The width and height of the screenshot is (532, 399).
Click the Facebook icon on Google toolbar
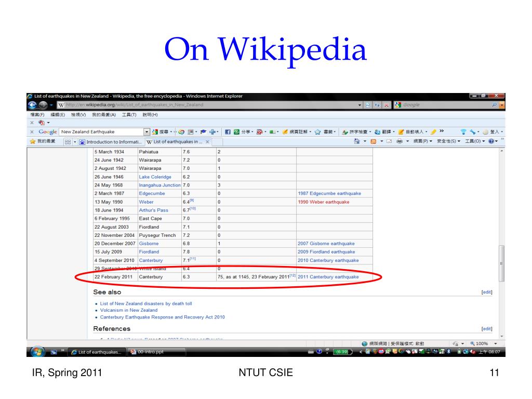point(228,131)
